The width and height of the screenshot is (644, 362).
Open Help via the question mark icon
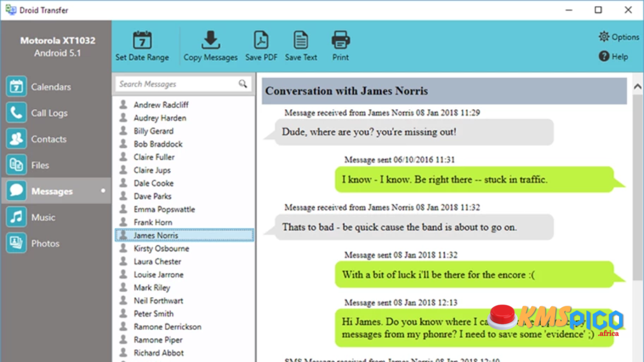[604, 56]
